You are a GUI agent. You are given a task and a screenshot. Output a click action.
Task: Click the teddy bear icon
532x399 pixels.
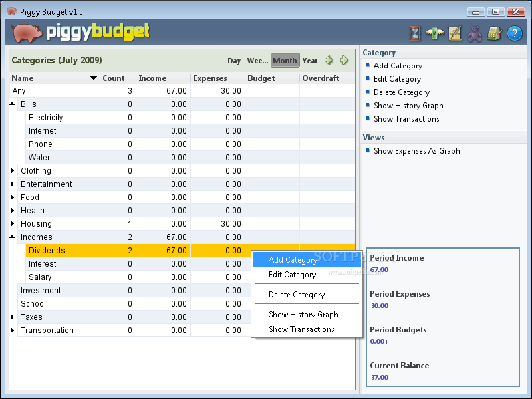tap(475, 34)
